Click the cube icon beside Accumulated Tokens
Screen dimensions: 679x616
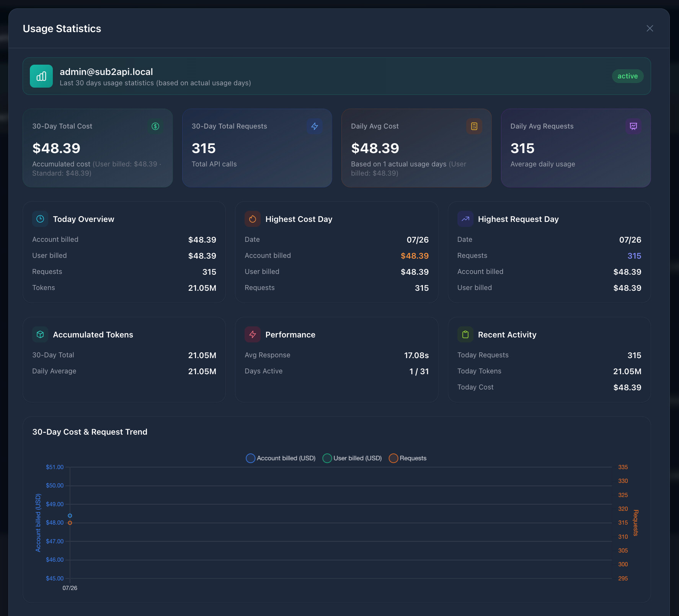tap(40, 334)
